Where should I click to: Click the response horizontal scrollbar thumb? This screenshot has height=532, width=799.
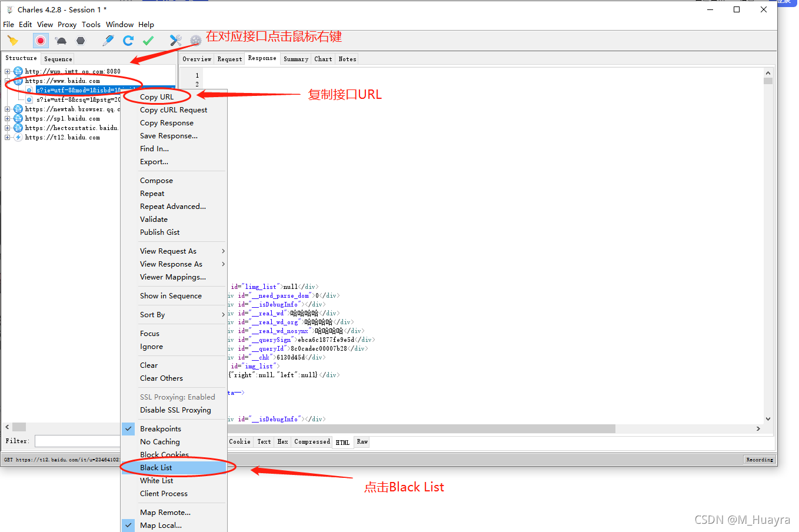click(x=421, y=428)
